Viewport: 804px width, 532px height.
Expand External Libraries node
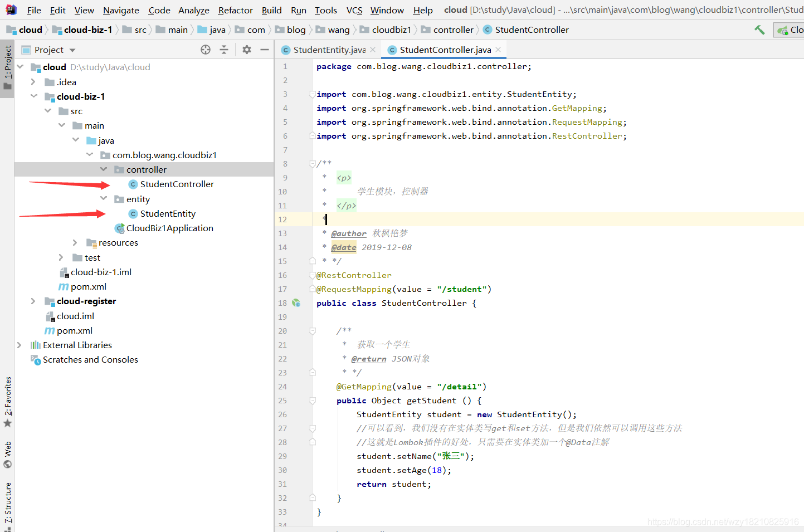point(20,345)
